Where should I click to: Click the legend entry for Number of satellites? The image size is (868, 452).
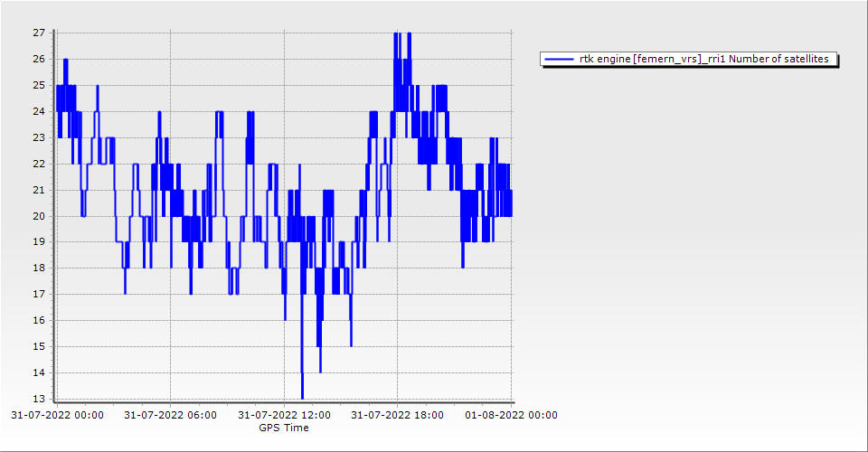[x=703, y=60]
